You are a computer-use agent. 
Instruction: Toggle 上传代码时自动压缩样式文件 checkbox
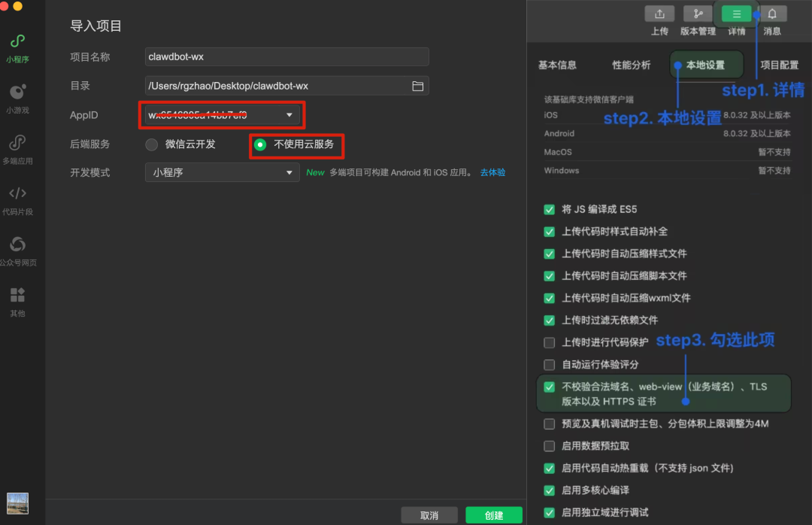click(x=550, y=254)
